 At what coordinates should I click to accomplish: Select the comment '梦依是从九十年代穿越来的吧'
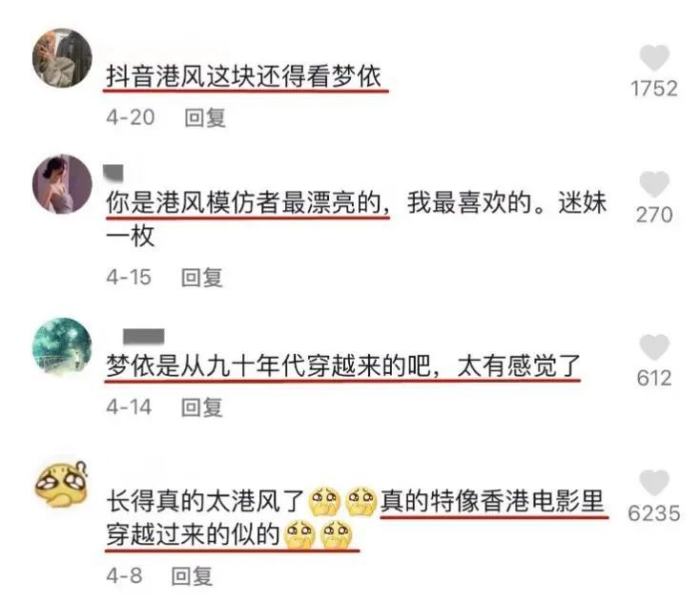[x=342, y=365]
